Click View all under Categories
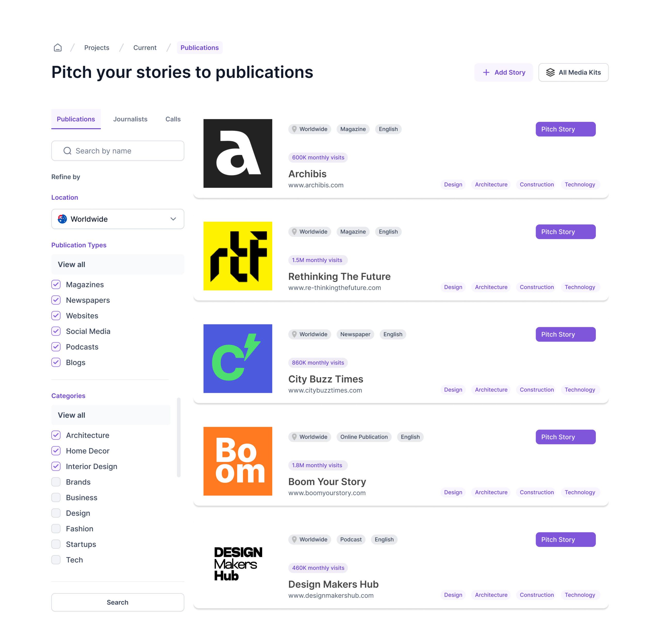Image resolution: width=660 pixels, height=644 pixels. (111, 415)
